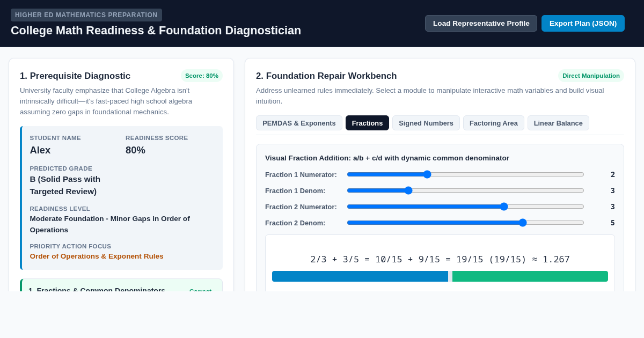The height and width of the screenshot is (338, 644).
Task: Go to the Linear Balance tab
Action: (x=558, y=123)
